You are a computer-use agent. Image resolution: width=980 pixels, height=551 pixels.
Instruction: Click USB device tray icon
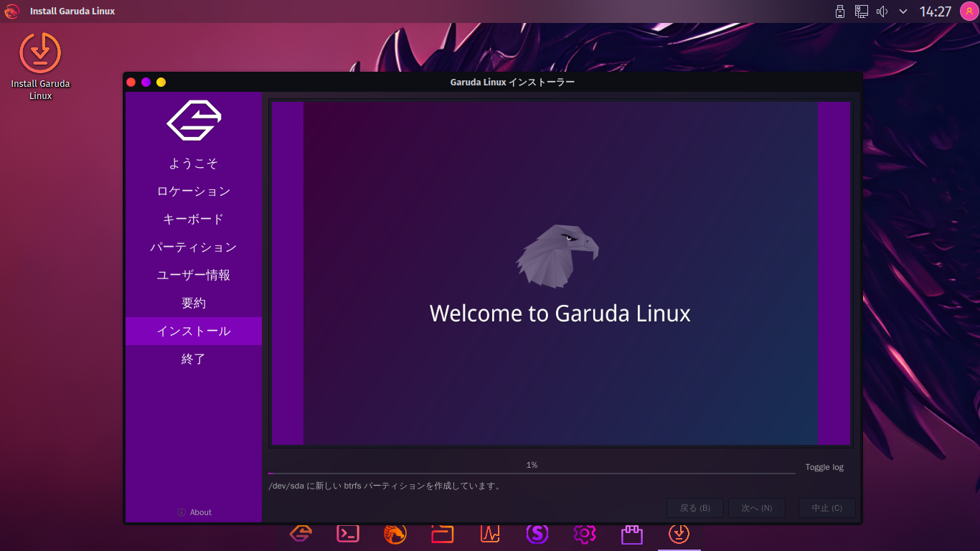(x=840, y=11)
